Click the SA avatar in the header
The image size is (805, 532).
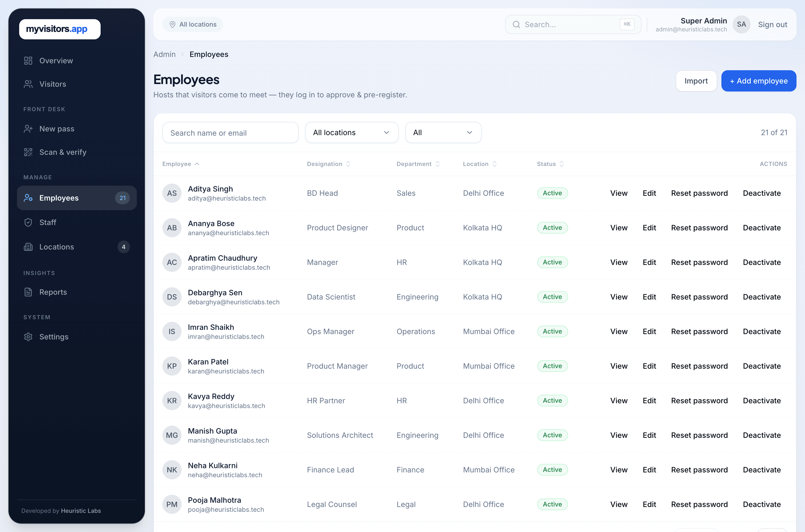[x=741, y=24]
